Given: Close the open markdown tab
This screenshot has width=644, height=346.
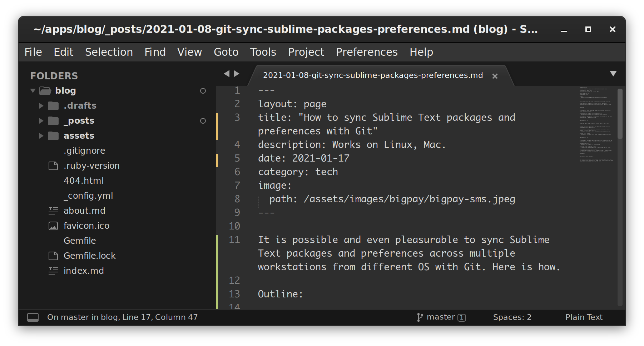Looking at the screenshot, I should pyautogui.click(x=495, y=76).
